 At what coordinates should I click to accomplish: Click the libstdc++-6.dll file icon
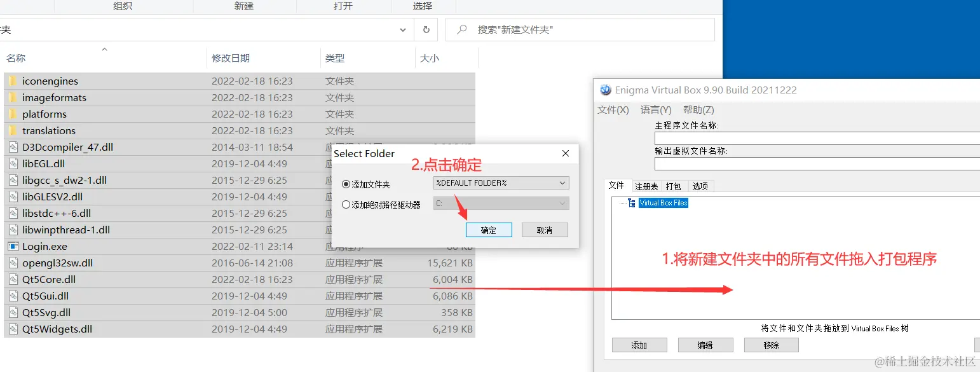coord(13,213)
